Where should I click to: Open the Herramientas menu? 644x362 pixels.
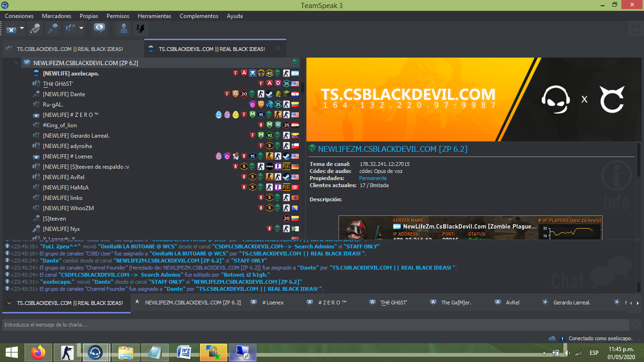154,16
